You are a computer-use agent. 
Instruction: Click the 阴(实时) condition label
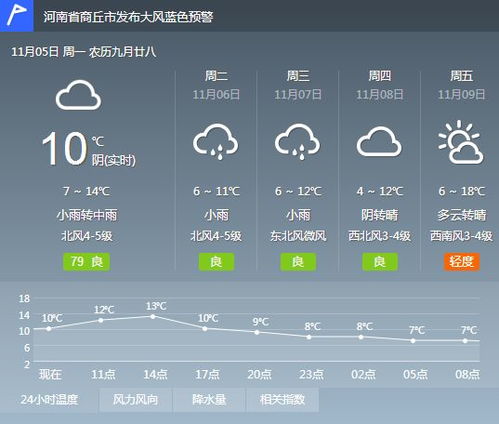(114, 161)
